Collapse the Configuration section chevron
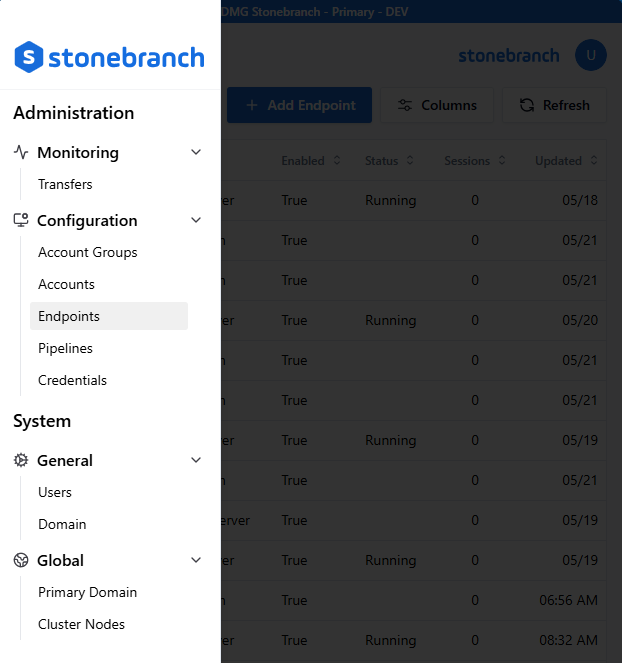This screenshot has height=663, width=622. pyautogui.click(x=196, y=221)
